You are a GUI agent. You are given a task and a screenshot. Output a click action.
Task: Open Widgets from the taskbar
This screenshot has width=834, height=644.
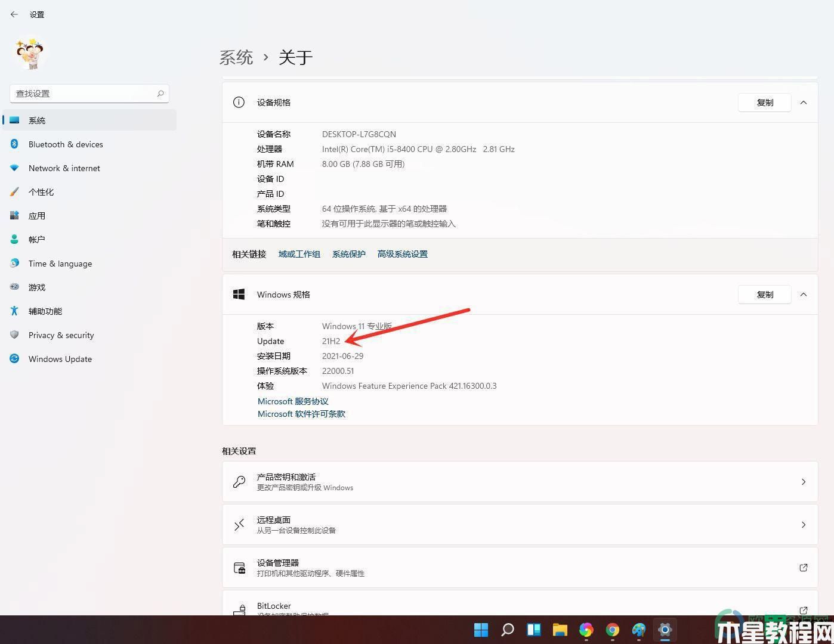tap(534, 630)
